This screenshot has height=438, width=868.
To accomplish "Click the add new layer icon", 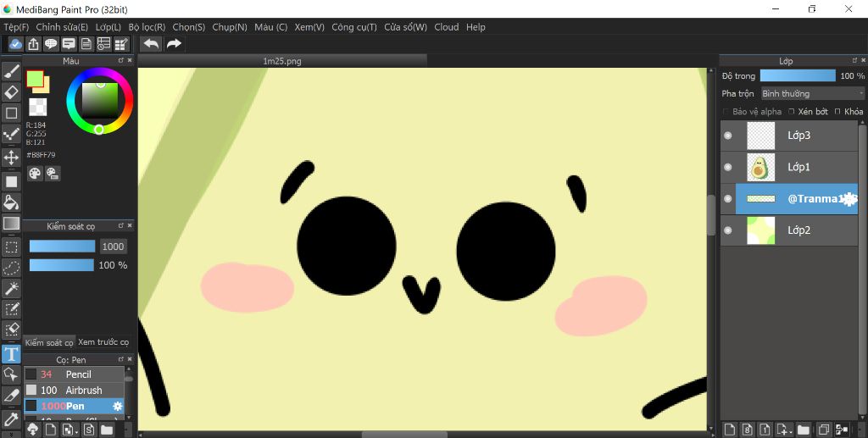I will tap(730, 430).
